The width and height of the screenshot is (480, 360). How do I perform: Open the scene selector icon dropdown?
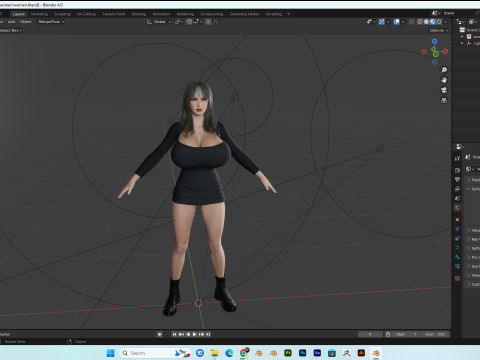tap(435, 13)
